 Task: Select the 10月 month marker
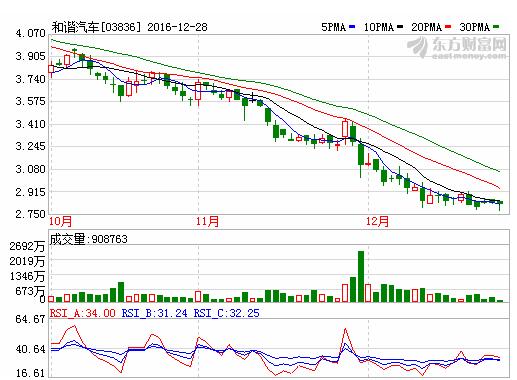tap(61, 221)
